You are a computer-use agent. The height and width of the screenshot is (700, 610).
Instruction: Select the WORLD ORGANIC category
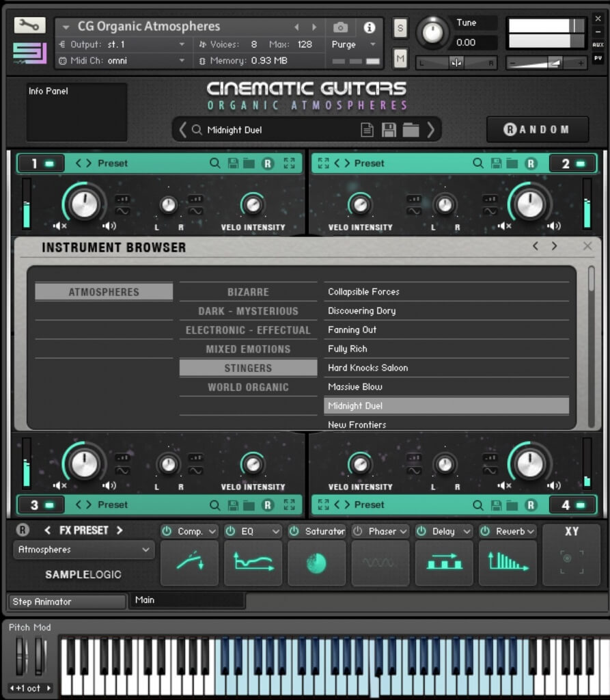[248, 387]
